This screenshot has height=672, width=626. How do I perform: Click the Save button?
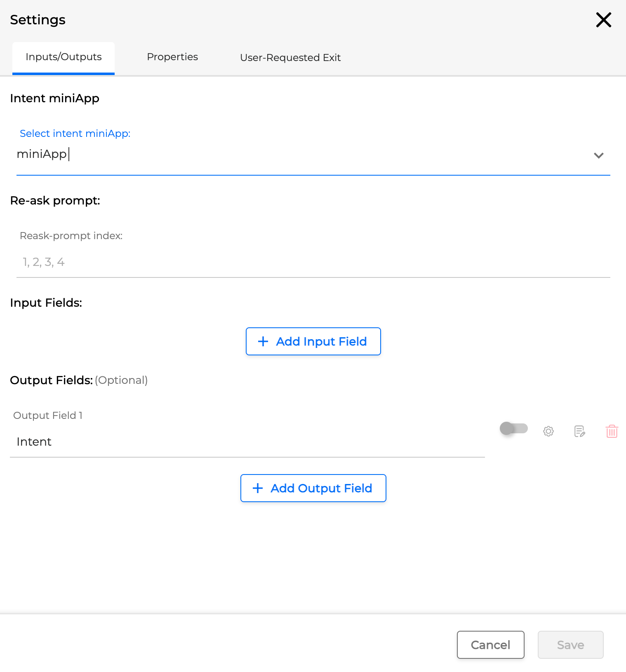click(x=570, y=645)
